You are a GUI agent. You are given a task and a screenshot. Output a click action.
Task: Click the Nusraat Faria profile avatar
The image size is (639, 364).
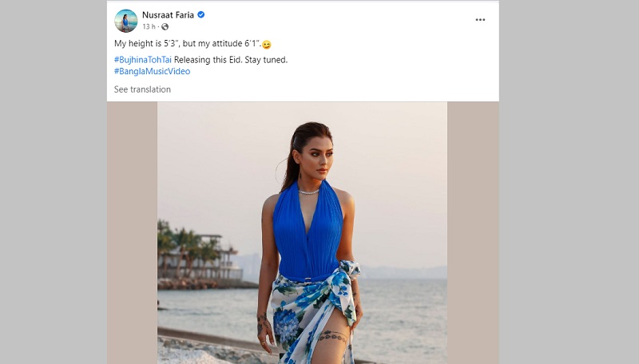[125, 21]
